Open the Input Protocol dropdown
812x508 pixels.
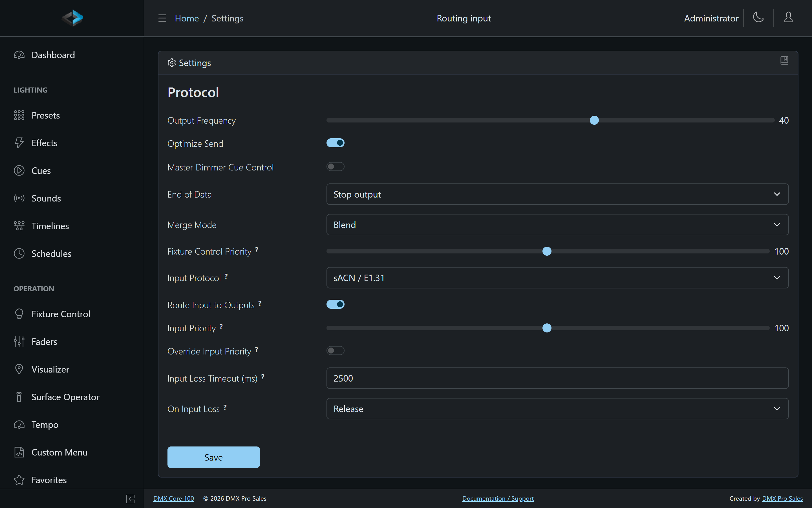(x=557, y=278)
